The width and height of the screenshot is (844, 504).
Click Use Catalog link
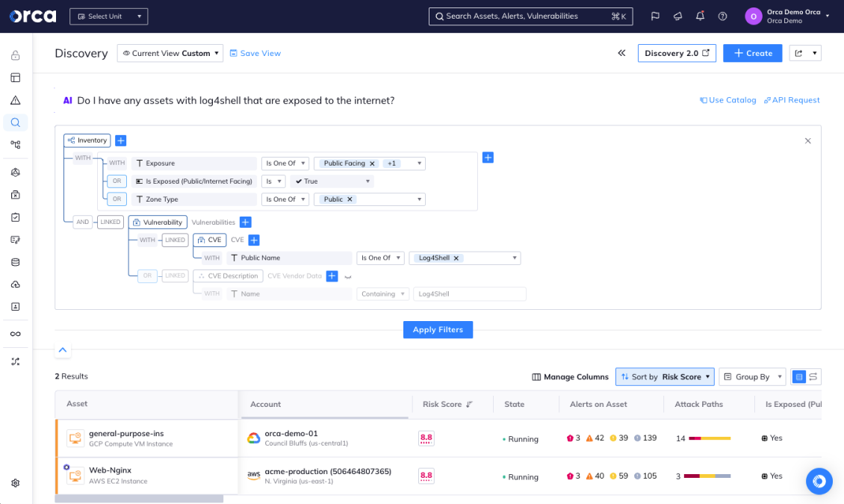727,100
